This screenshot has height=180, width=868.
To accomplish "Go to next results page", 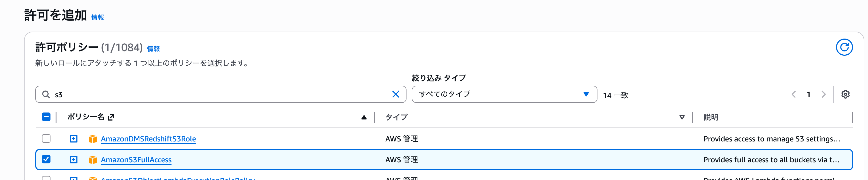I will (823, 94).
